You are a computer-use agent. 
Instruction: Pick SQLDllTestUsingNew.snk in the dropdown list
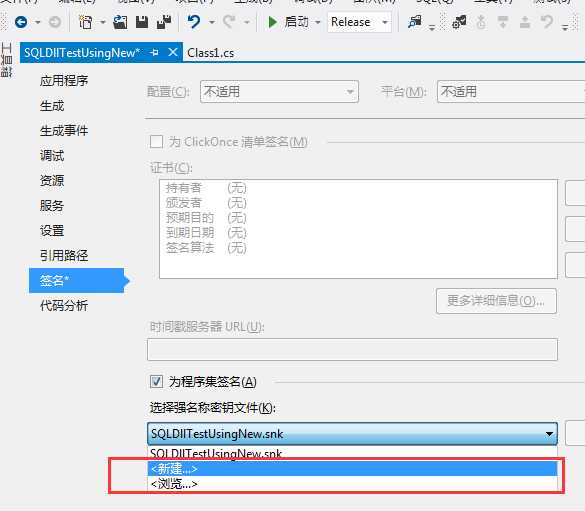[x=352, y=453]
